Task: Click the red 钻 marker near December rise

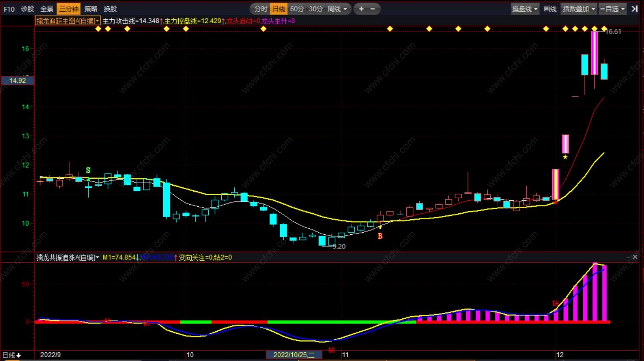Action: tap(555, 303)
